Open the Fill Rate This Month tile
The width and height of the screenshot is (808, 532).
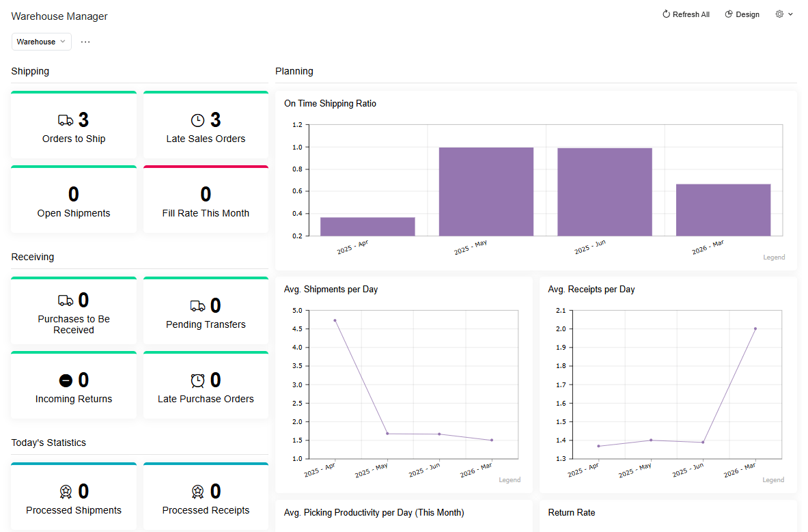coord(206,199)
